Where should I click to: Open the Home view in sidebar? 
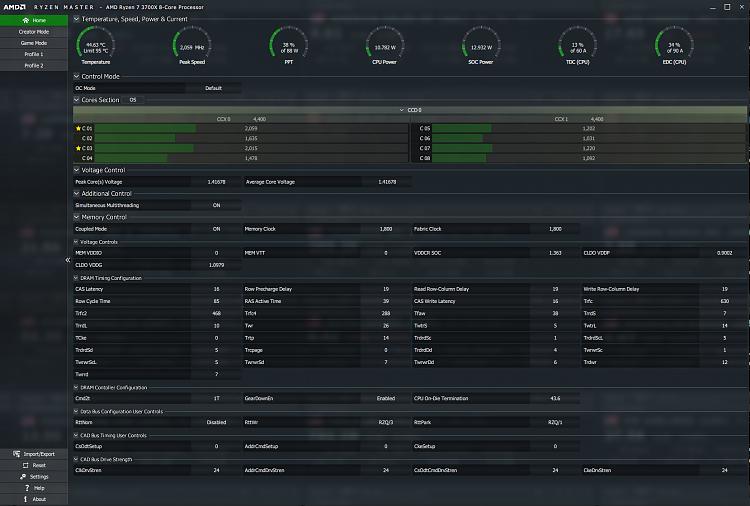(34, 20)
